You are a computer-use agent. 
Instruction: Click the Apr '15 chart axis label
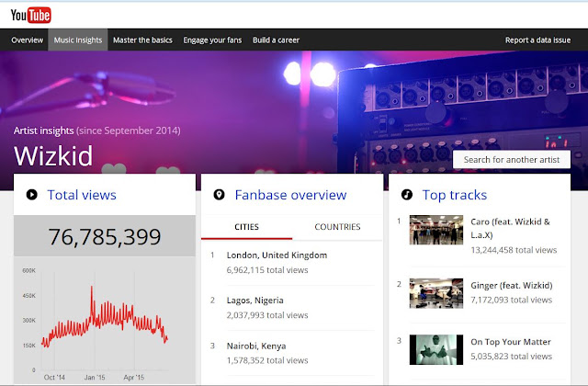134,378
